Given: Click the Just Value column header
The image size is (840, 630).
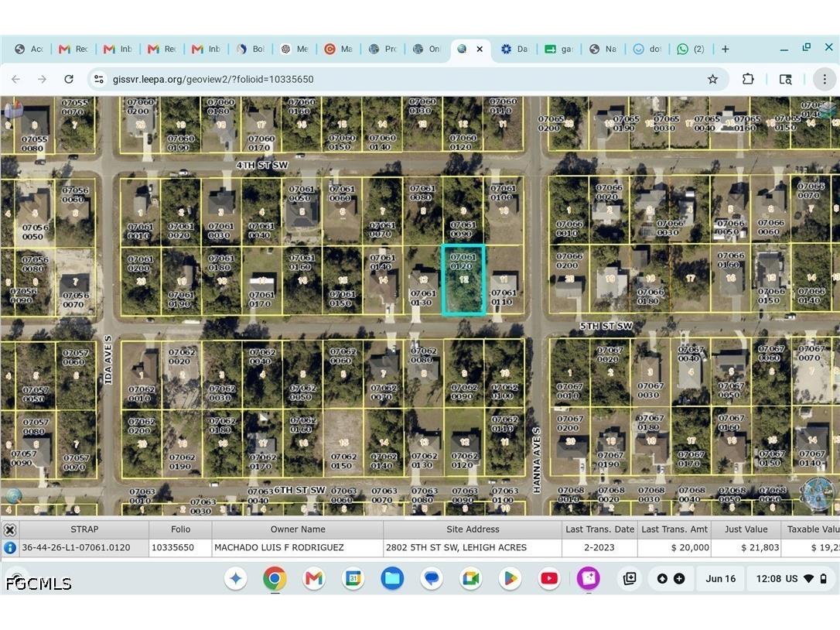Looking at the screenshot, I should [746, 529].
